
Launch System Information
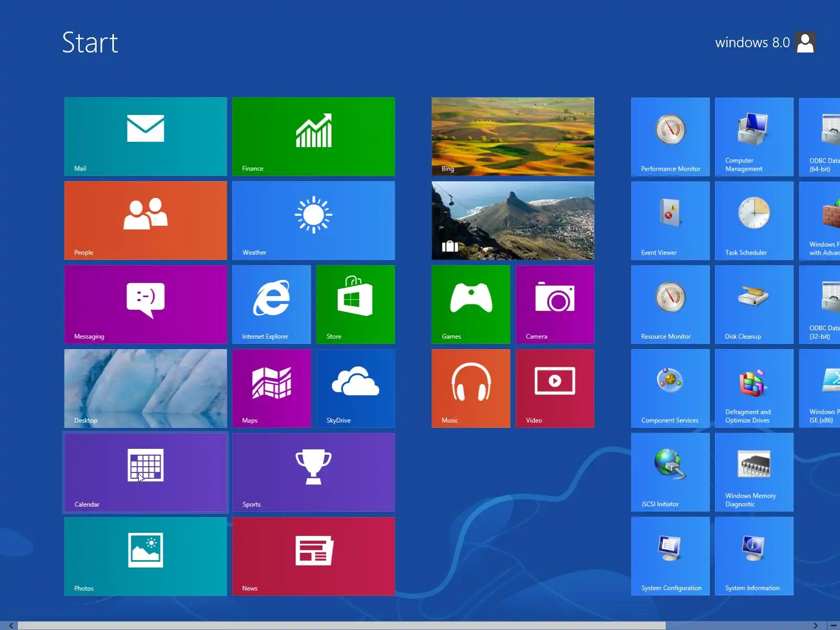point(754,556)
